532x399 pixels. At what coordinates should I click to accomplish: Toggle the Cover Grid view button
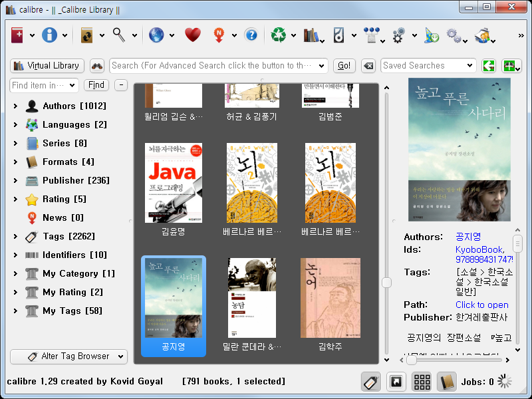(422, 382)
